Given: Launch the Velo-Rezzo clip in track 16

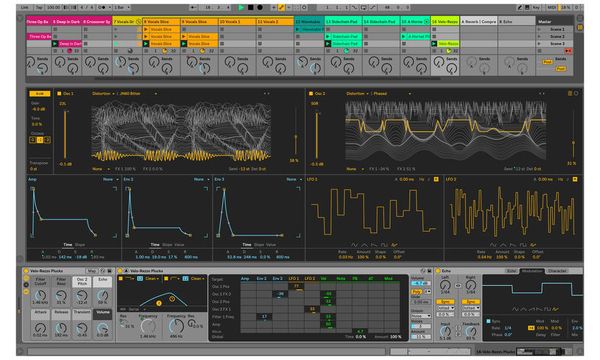Looking at the screenshot, I should tap(434, 44).
